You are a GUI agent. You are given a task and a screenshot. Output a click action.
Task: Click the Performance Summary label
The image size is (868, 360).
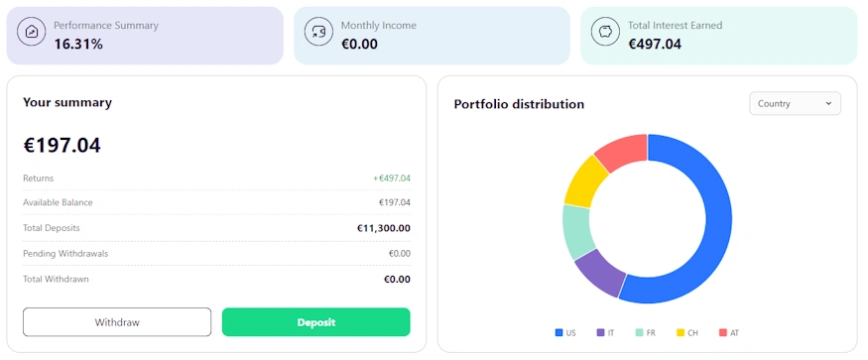[x=106, y=26]
